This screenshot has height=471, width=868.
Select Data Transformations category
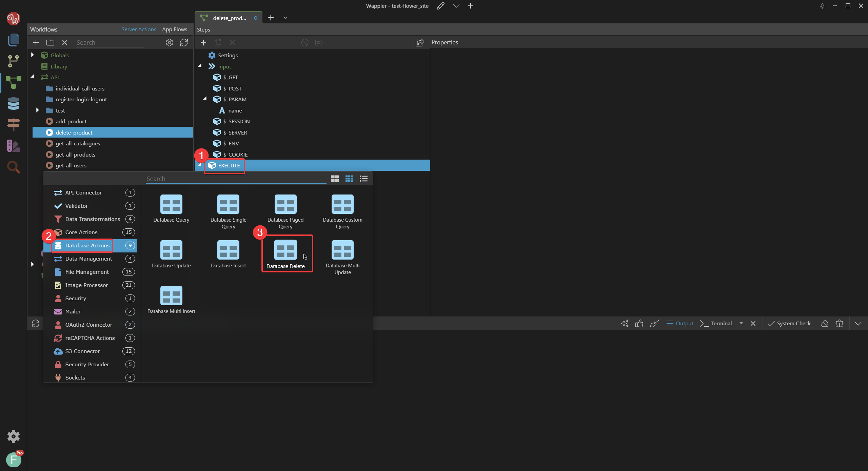(90, 219)
